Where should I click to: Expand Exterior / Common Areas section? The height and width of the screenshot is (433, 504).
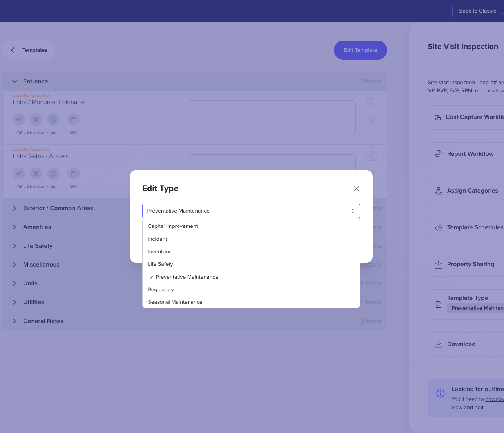[x=15, y=208]
